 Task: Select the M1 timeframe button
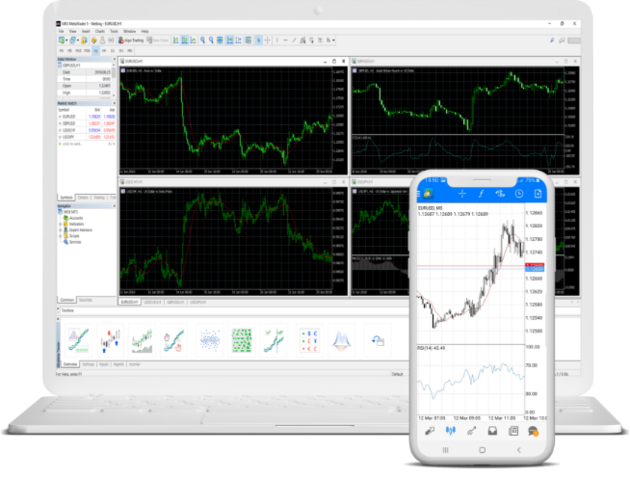click(x=61, y=49)
